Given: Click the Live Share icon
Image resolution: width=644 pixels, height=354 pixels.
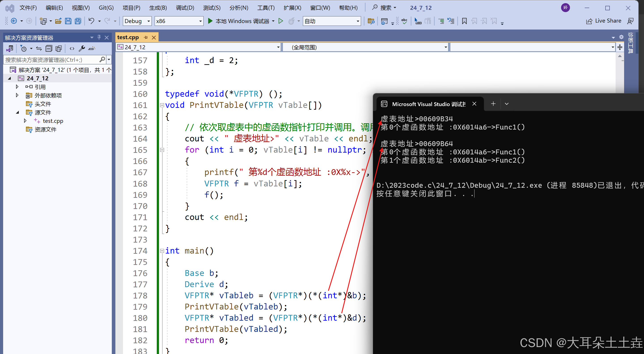Looking at the screenshot, I should (589, 21).
